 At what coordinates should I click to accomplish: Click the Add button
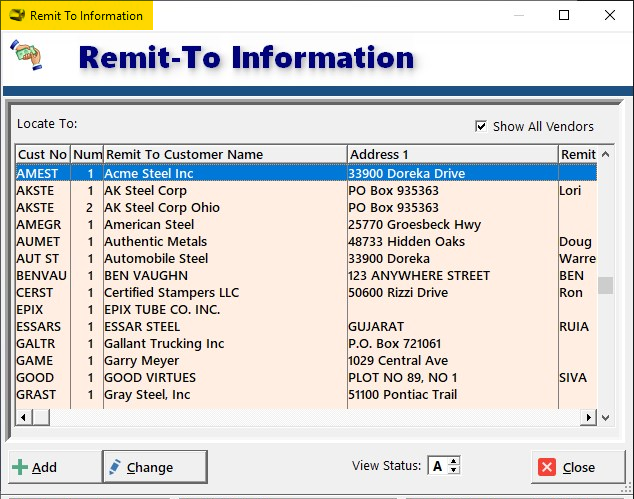[x=55, y=467]
